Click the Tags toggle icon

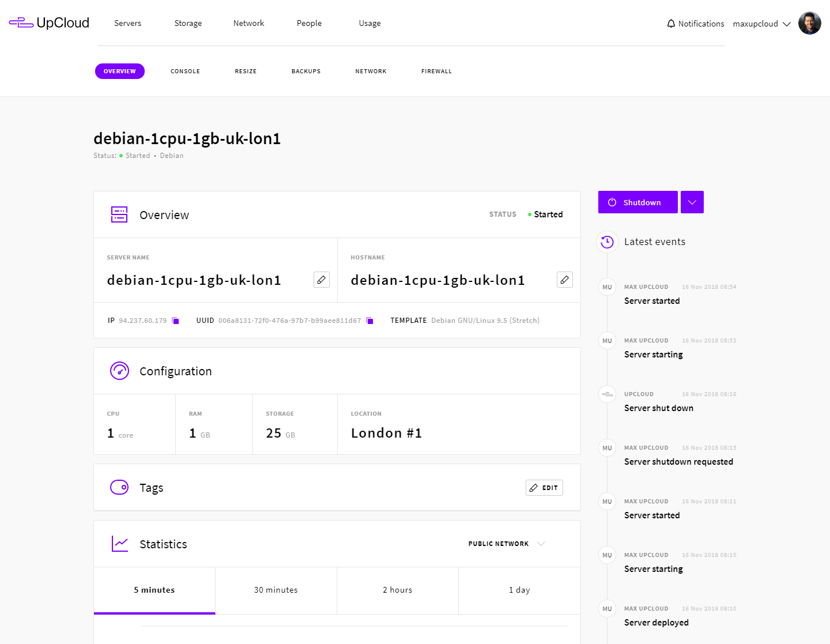119,487
